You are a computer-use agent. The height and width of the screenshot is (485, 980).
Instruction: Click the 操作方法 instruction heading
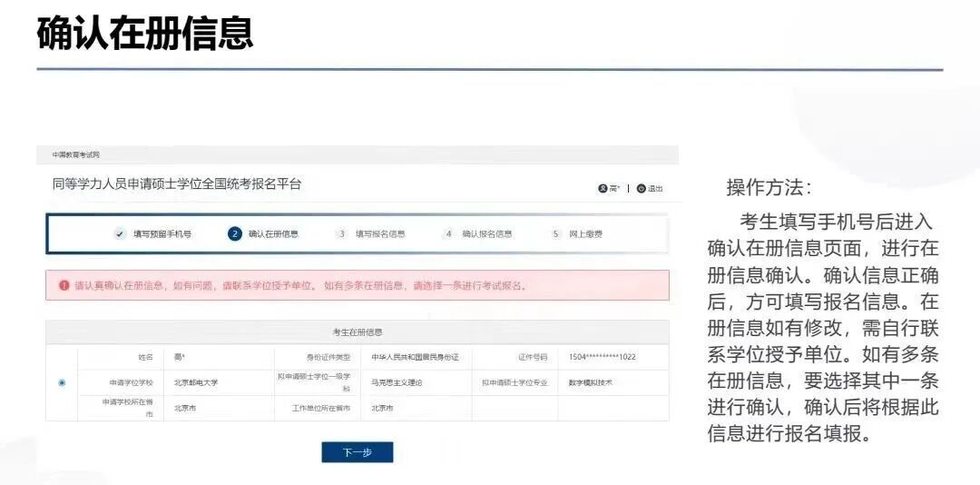[x=769, y=187]
